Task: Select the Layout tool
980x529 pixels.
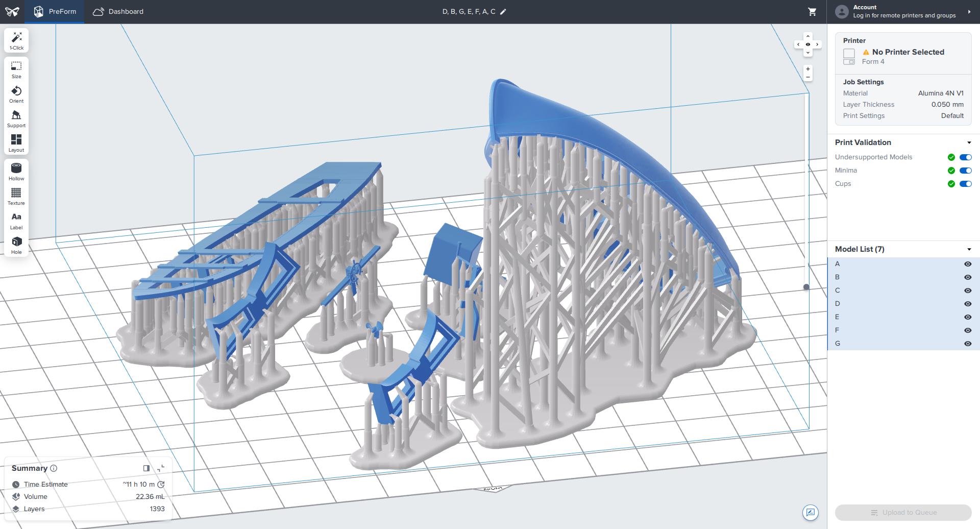Action: 16,143
